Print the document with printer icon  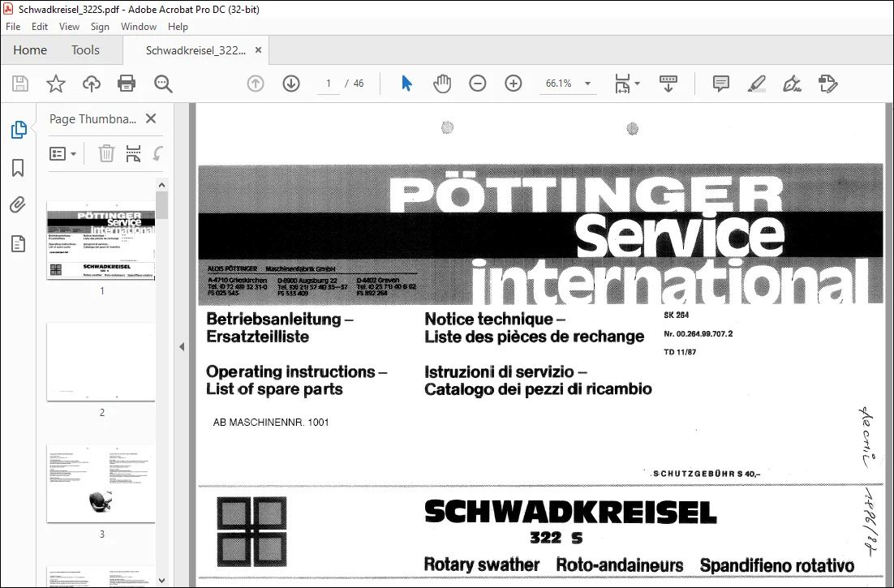pyautogui.click(x=127, y=84)
